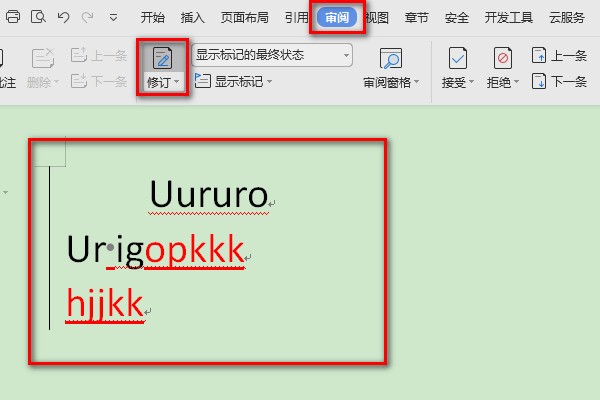Click the disabled 删除 comment icon
600x400 pixels.
tap(42, 58)
